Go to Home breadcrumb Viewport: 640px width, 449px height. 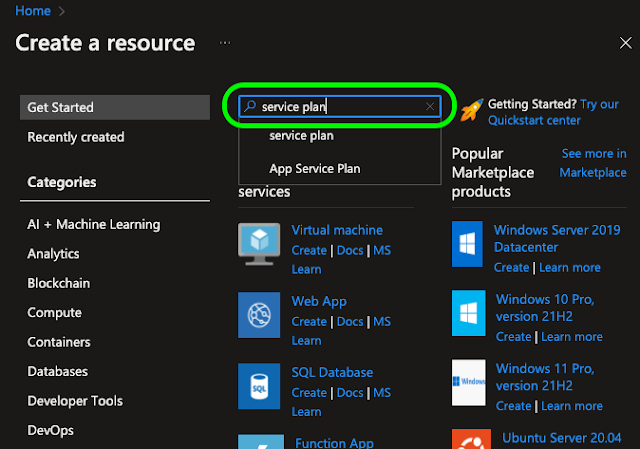click(x=33, y=11)
